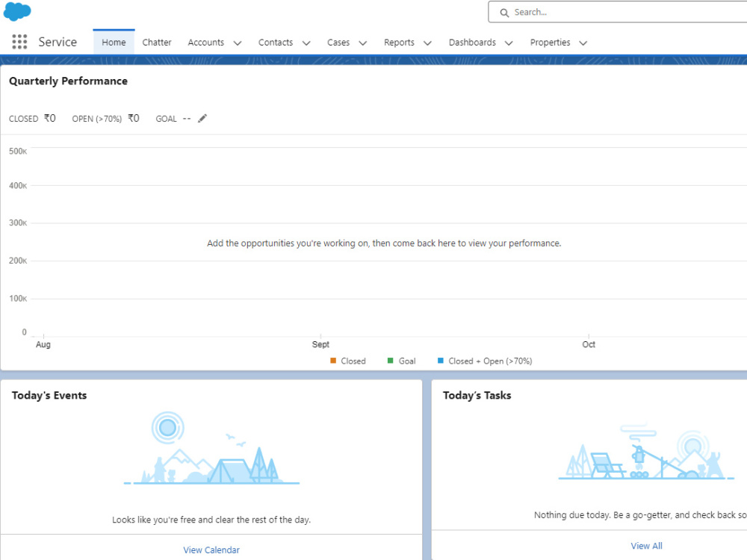Open the Dashboards tab

[x=472, y=43]
